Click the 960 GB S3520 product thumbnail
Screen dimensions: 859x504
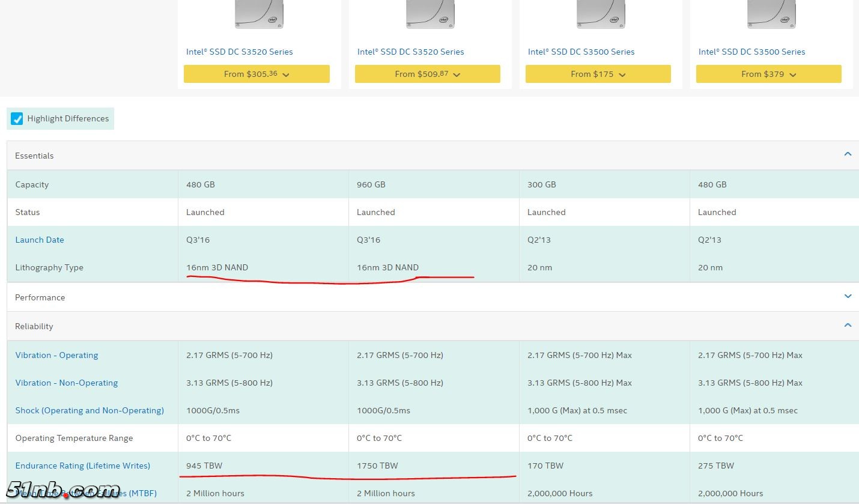pos(430,14)
